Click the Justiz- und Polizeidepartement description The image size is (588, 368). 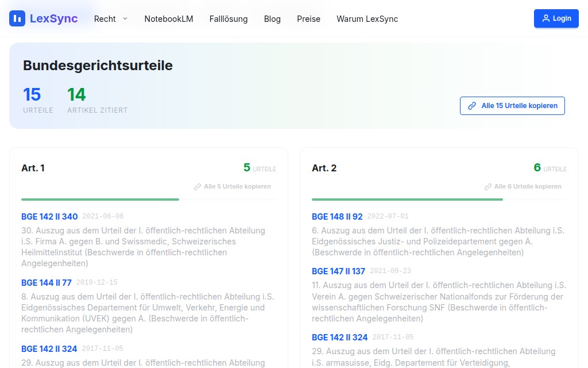pos(438,241)
